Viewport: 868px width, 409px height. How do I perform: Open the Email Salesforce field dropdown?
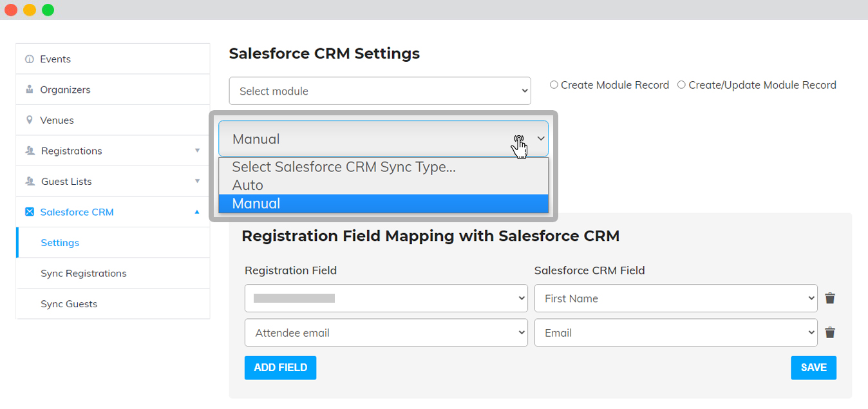click(676, 333)
